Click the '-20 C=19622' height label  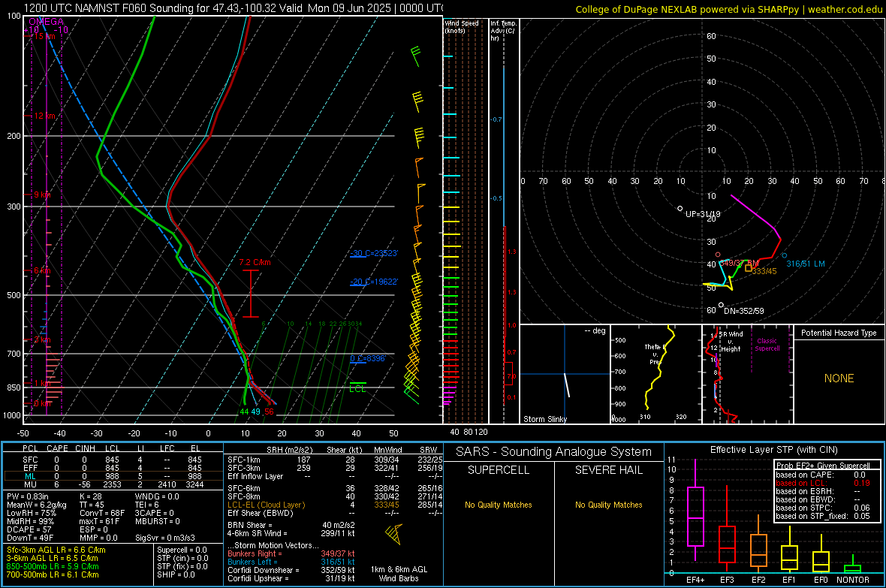(373, 282)
